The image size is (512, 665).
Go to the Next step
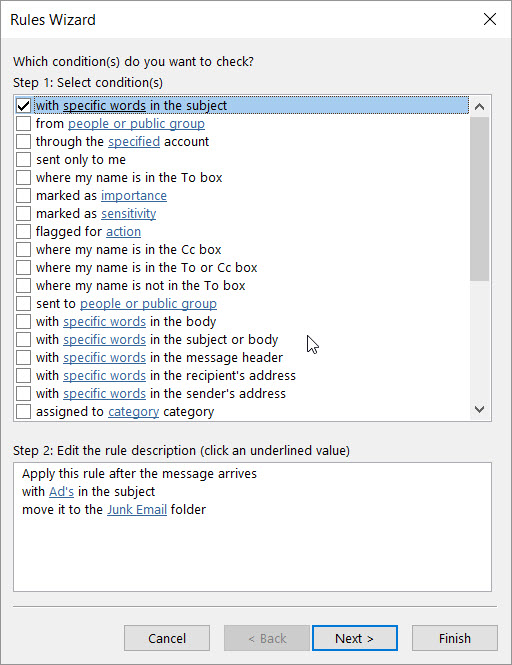(x=355, y=638)
